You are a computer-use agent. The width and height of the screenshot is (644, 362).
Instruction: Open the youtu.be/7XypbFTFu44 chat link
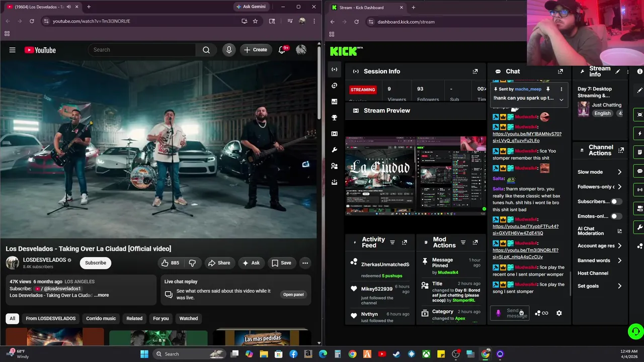coord(525,230)
